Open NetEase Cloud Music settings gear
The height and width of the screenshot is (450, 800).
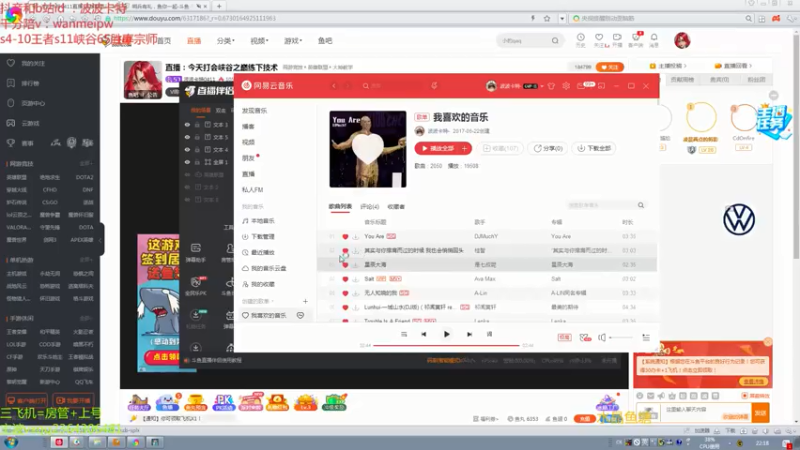566,86
